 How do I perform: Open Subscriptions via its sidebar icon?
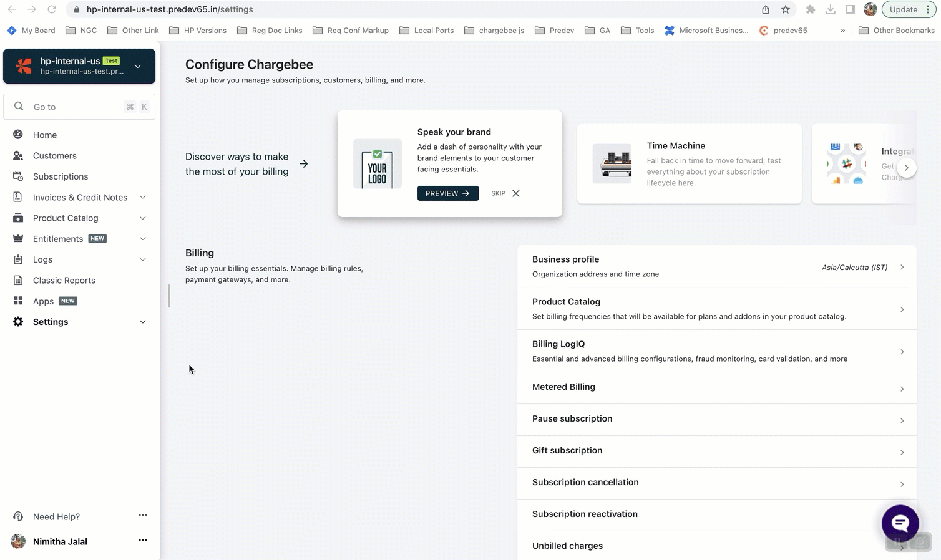(18, 176)
